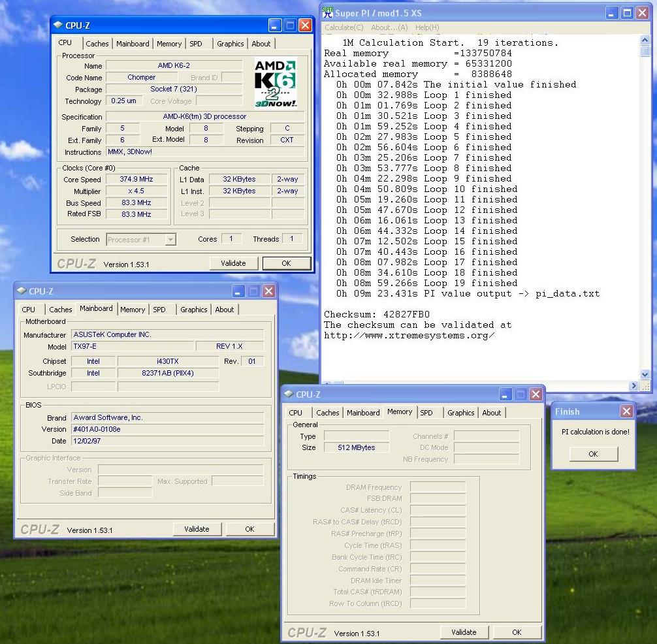Open Graphics tab in Memory window

tap(460, 412)
